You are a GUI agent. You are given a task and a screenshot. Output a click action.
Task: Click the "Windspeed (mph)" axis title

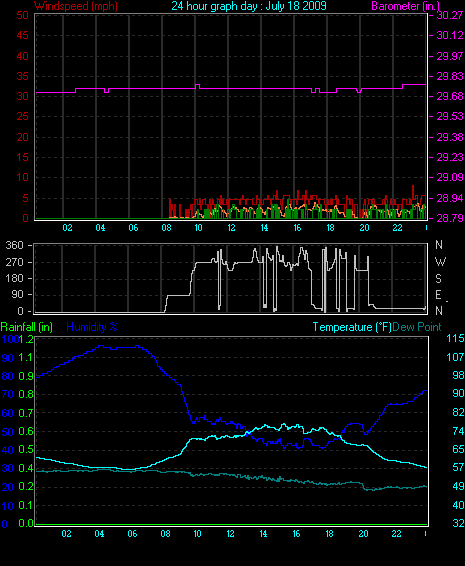(76, 6)
